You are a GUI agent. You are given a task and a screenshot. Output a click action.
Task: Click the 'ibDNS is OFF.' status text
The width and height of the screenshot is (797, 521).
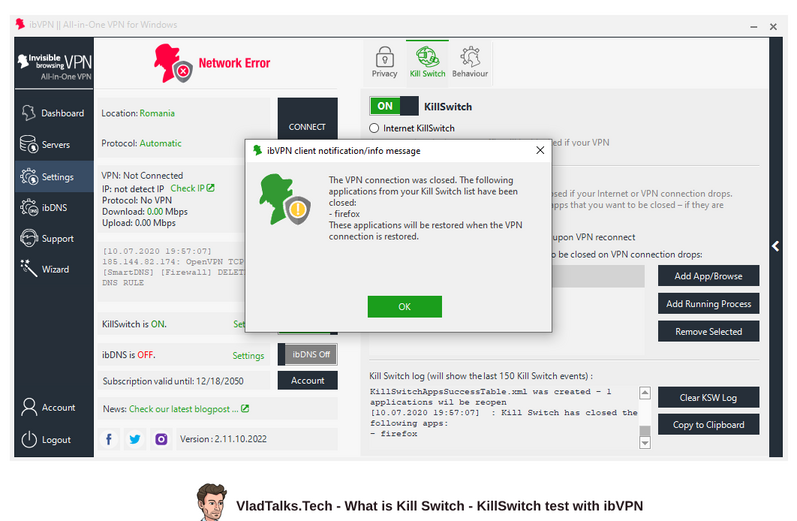129,354
